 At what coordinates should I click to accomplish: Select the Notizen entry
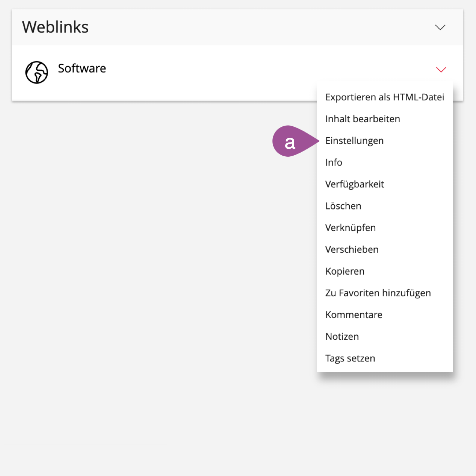click(342, 337)
